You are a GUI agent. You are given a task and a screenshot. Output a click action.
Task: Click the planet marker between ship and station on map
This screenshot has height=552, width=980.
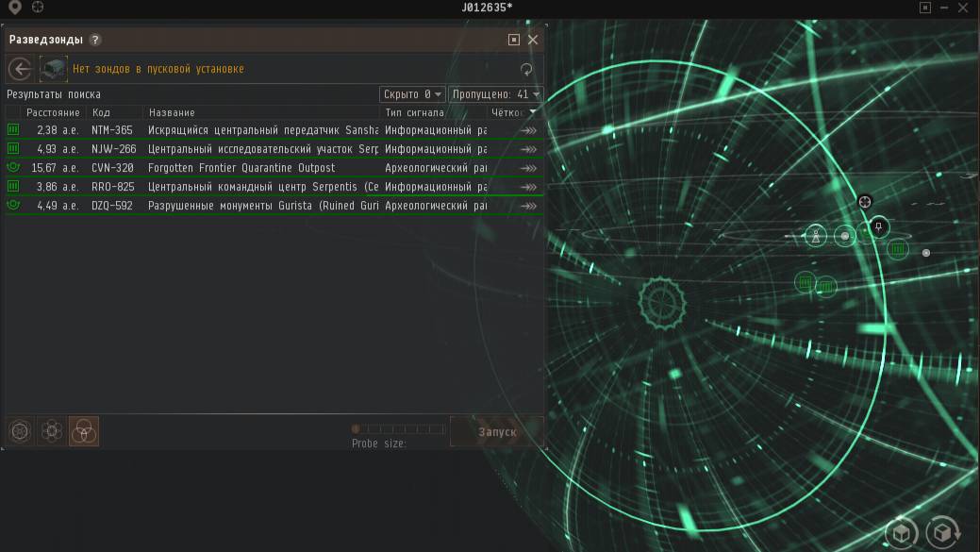pos(845,236)
